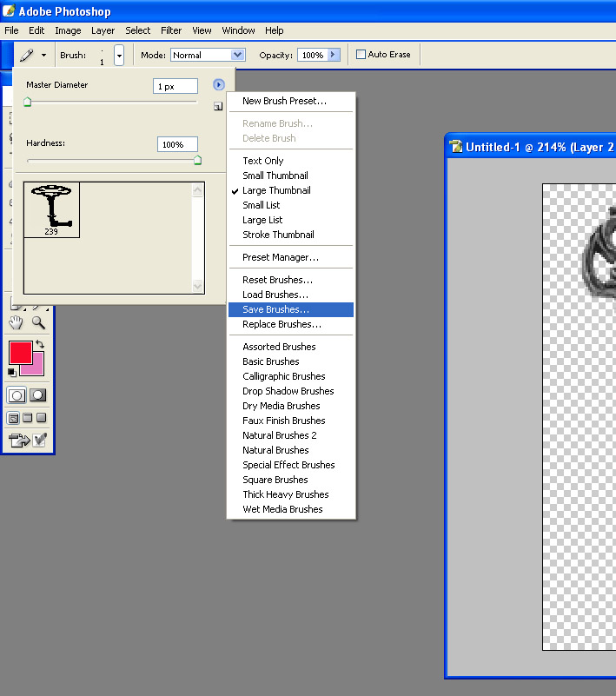Open the Edit menu
The width and height of the screenshot is (616, 696).
[x=36, y=30]
